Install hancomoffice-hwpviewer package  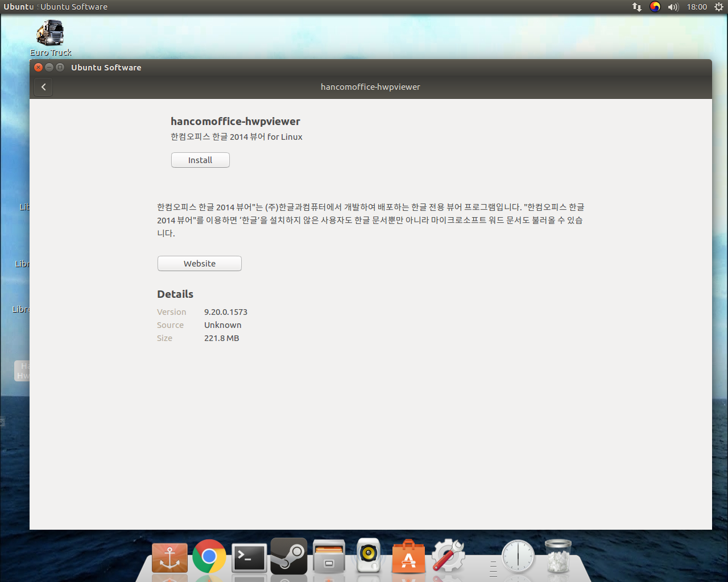(x=200, y=160)
